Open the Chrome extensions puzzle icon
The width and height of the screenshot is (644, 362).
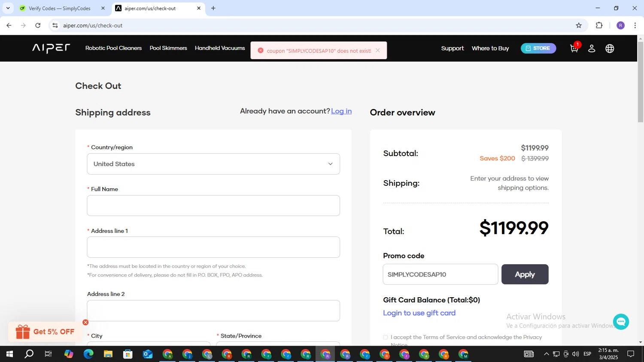(x=599, y=25)
